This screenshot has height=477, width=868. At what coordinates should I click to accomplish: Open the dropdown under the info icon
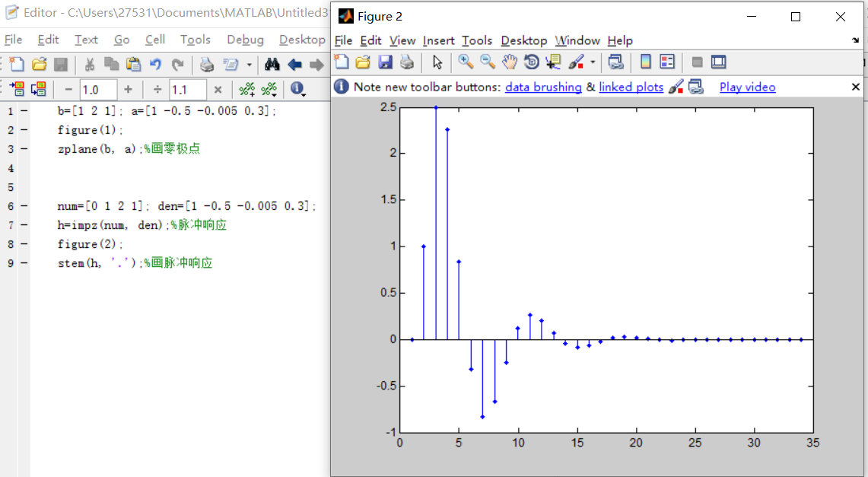[304, 95]
